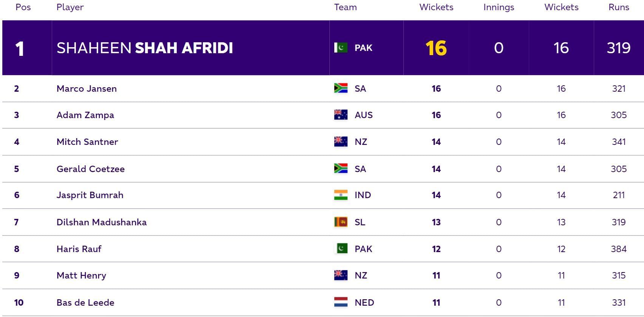
Task: Click the India flag icon
Action: (x=341, y=195)
